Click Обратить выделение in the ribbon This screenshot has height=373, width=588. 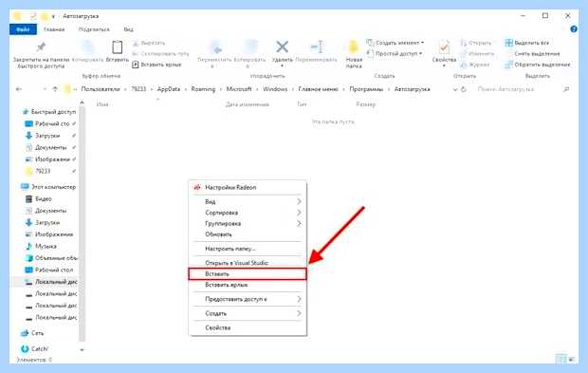pyautogui.click(x=538, y=65)
